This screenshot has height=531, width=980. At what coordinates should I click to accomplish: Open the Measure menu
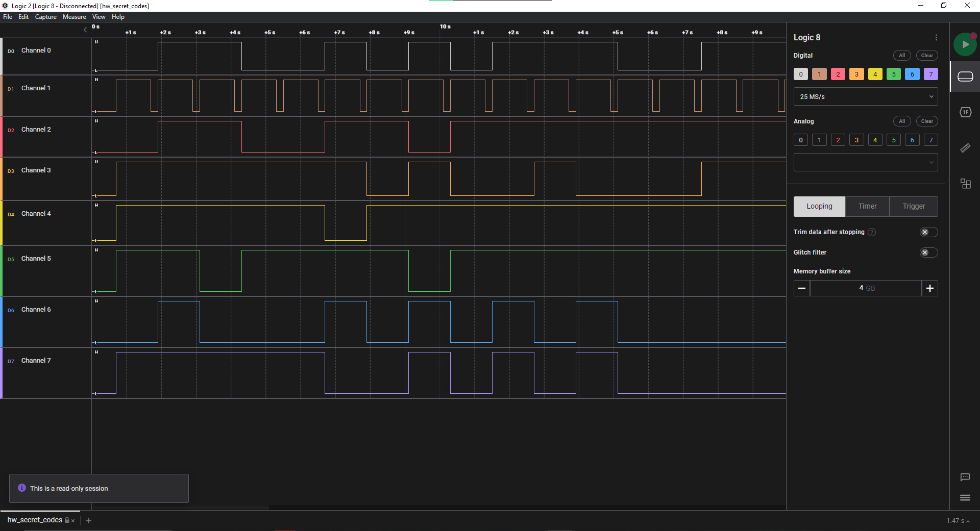click(75, 17)
